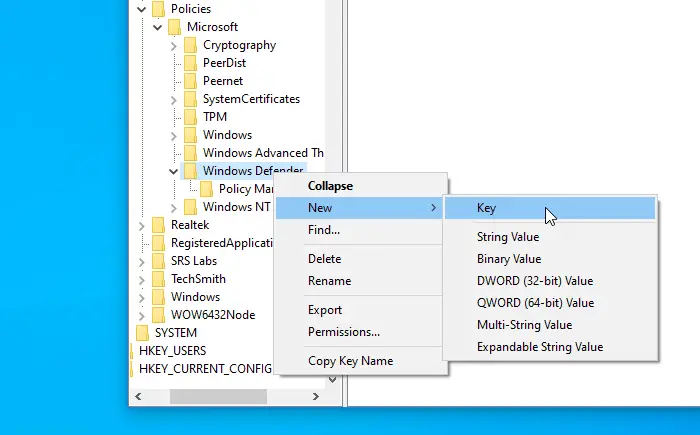Collapse the Microsoft tree node
The width and height of the screenshot is (700, 435).
pos(157,27)
